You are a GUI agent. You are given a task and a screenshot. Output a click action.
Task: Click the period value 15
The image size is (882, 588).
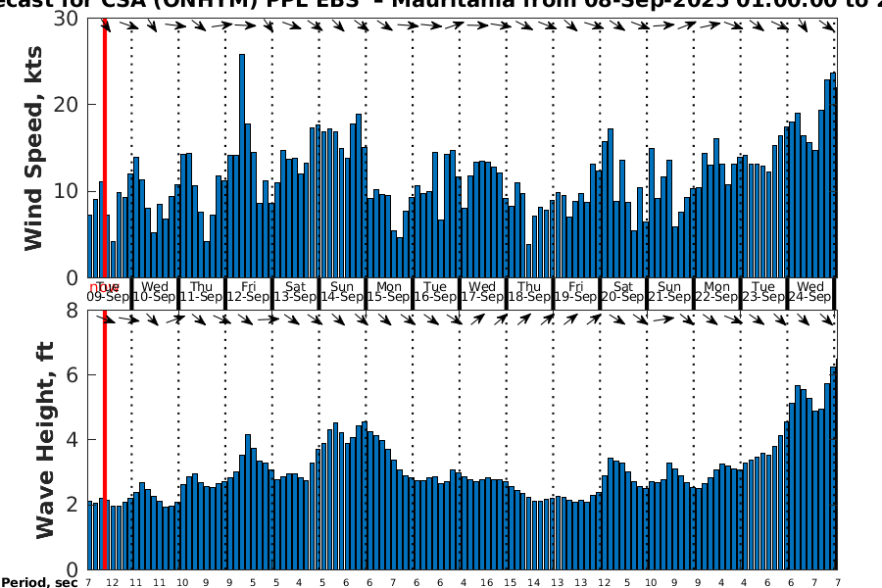point(510,583)
